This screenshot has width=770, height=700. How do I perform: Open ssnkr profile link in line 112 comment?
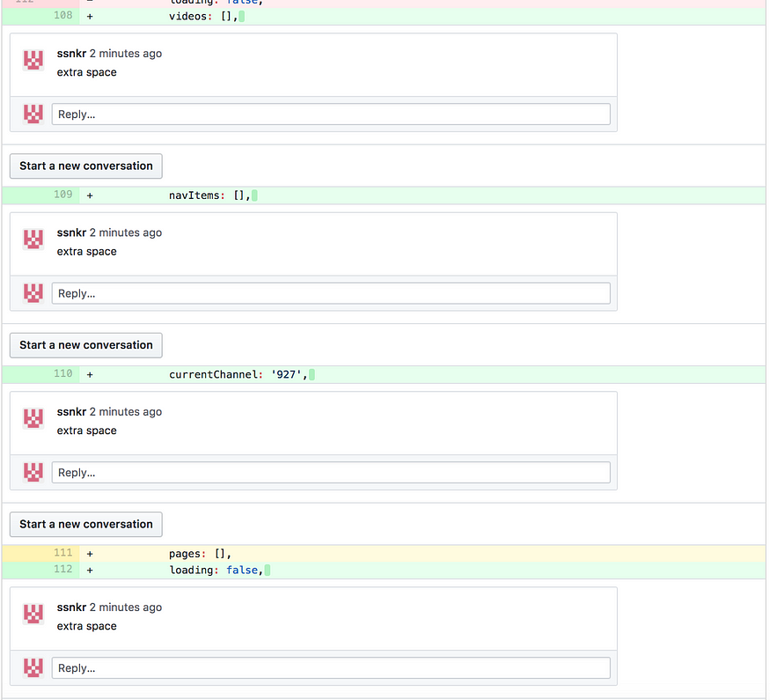(x=71, y=608)
